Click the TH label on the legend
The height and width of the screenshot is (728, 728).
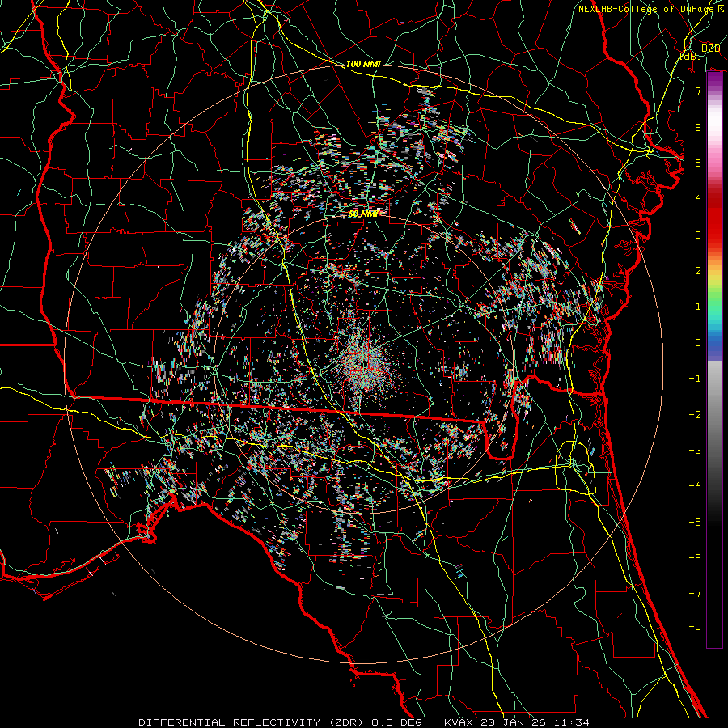(x=695, y=630)
